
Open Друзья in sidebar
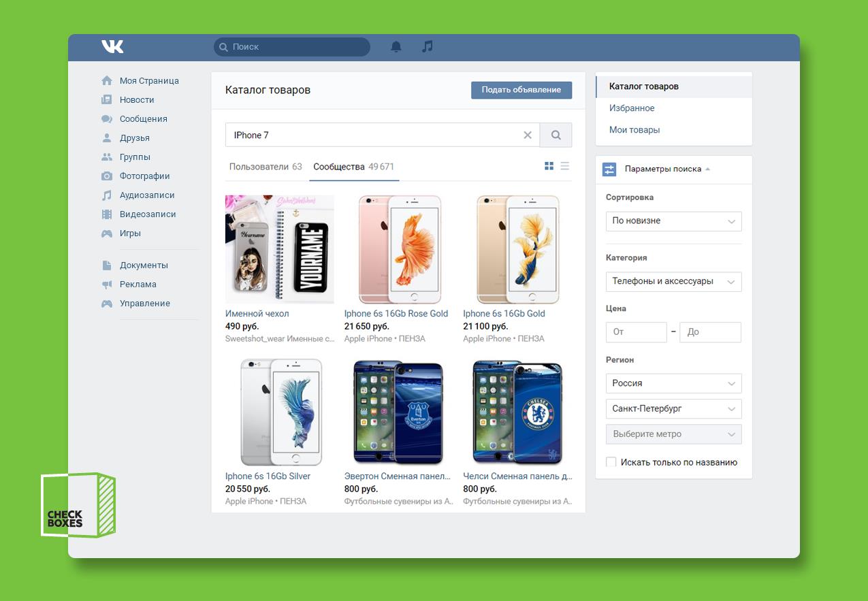pyautogui.click(x=135, y=137)
